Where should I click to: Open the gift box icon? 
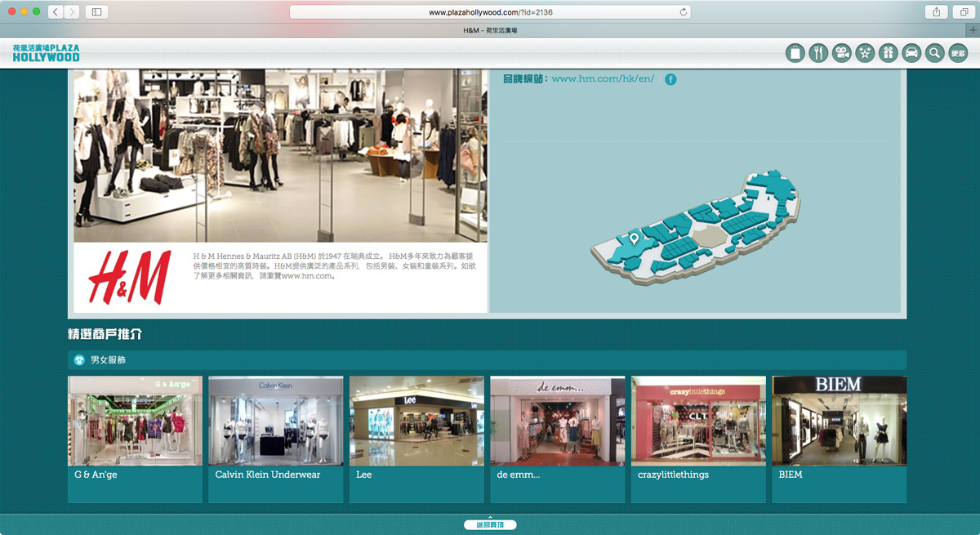(888, 53)
